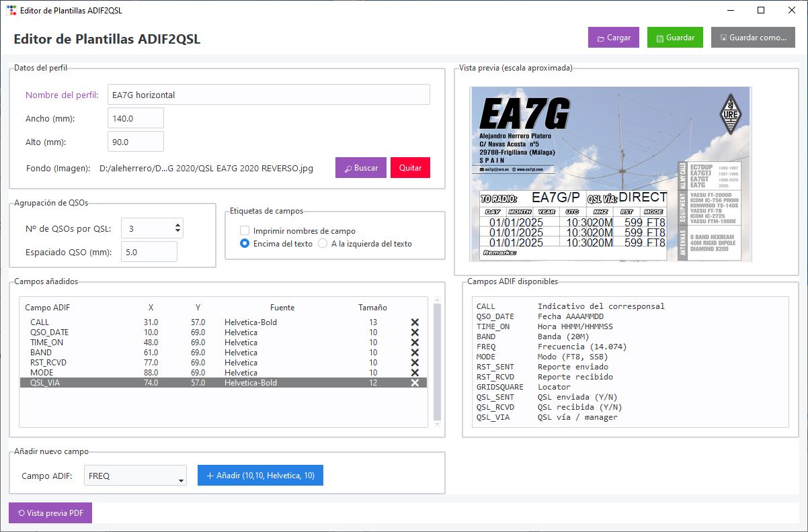
Task: Delete the selected QSL_VIA field row
Action: [415, 383]
